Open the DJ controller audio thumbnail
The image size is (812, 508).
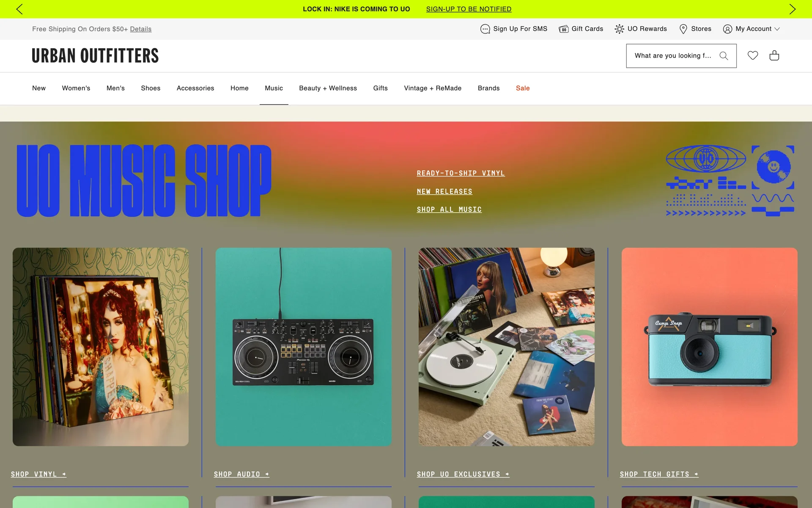(304, 347)
